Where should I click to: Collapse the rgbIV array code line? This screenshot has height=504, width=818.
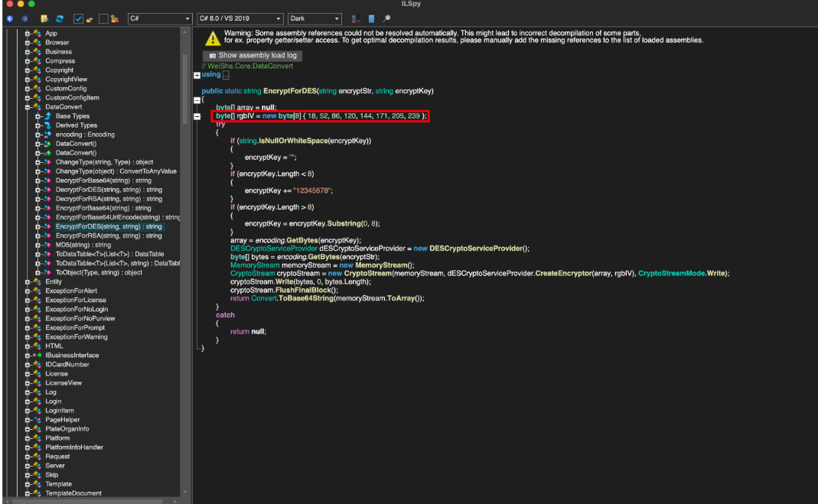pyautogui.click(x=197, y=116)
